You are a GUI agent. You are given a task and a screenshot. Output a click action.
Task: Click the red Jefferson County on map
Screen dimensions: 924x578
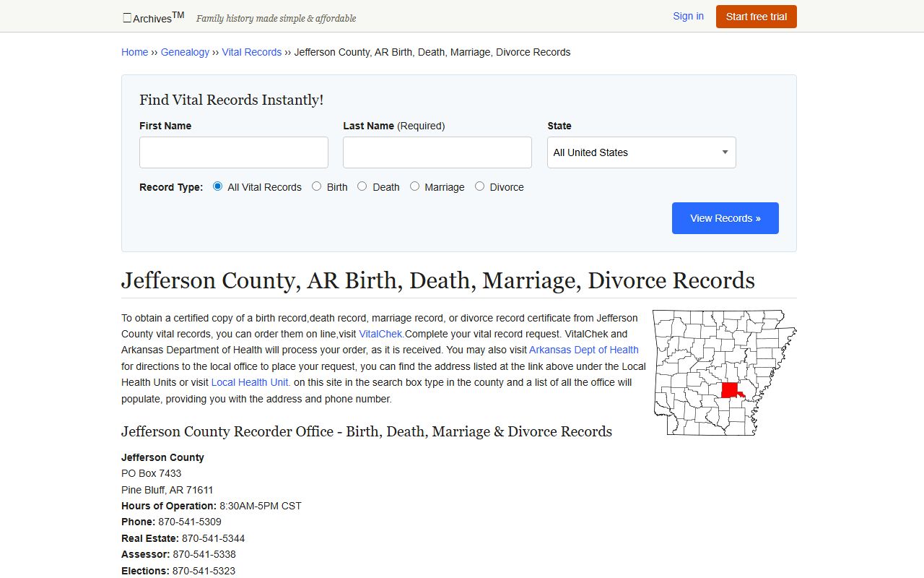[731, 390]
